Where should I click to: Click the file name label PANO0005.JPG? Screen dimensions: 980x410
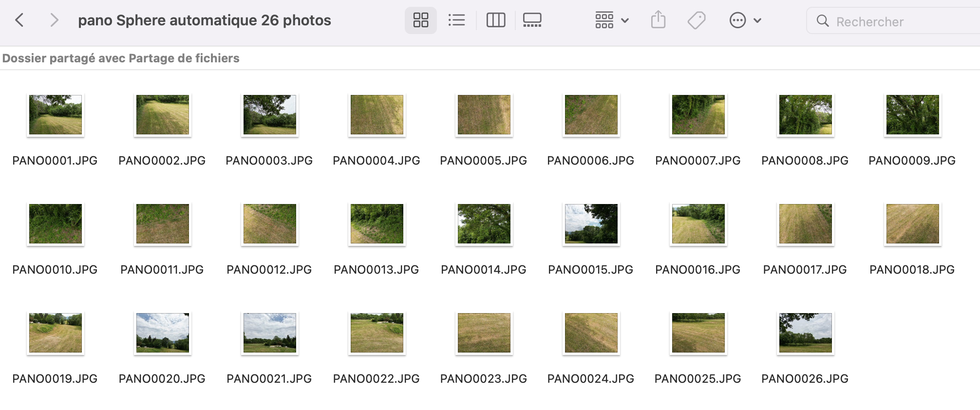484,161
